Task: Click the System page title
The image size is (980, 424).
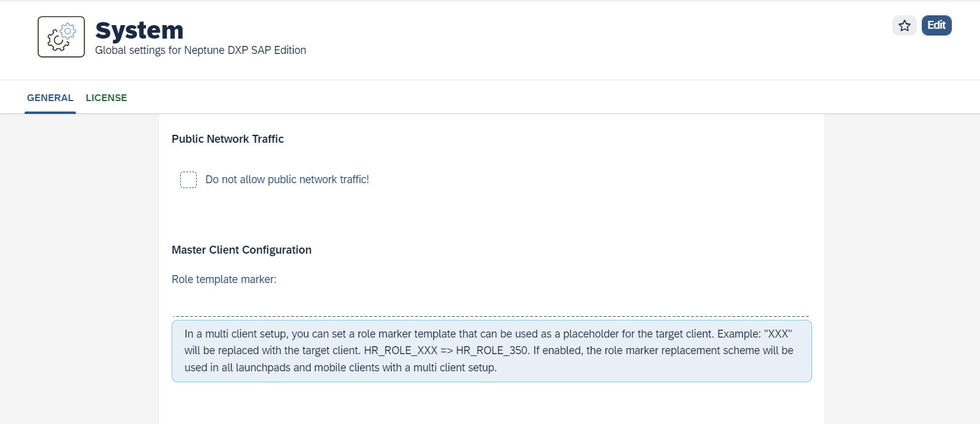Action: [x=139, y=30]
